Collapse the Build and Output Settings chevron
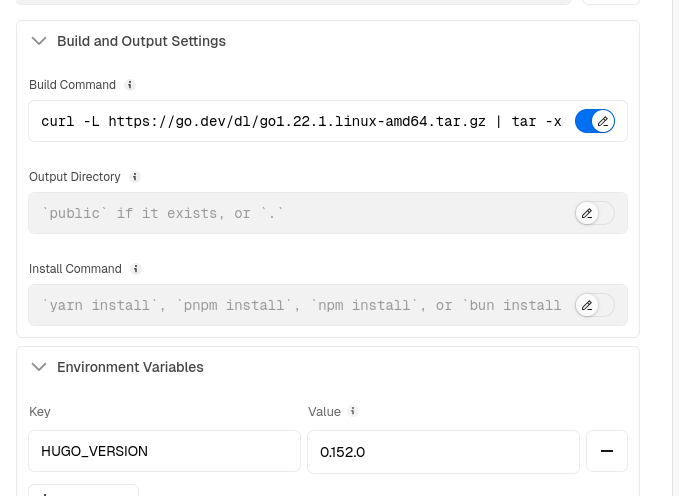Viewport: 679px width, 496px height. (x=40, y=41)
